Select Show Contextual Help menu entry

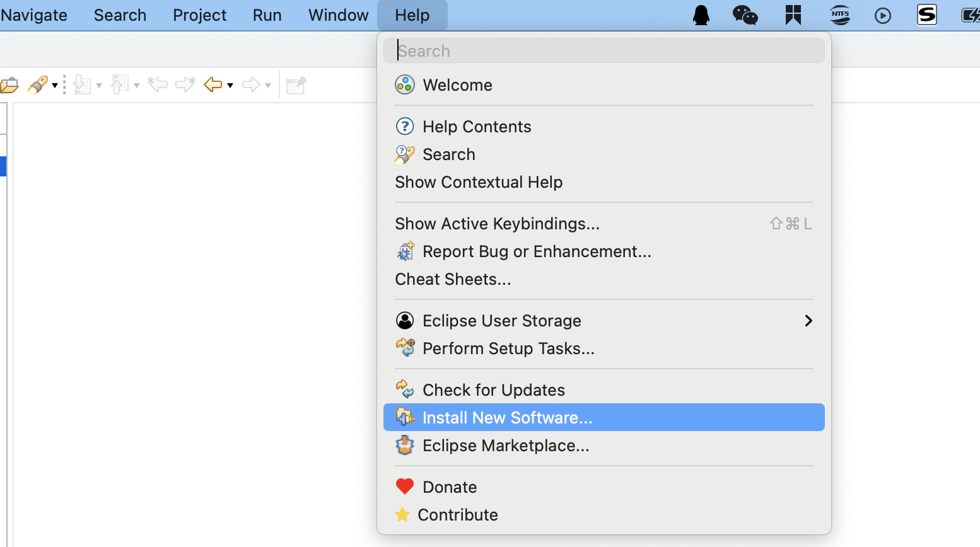tap(479, 182)
